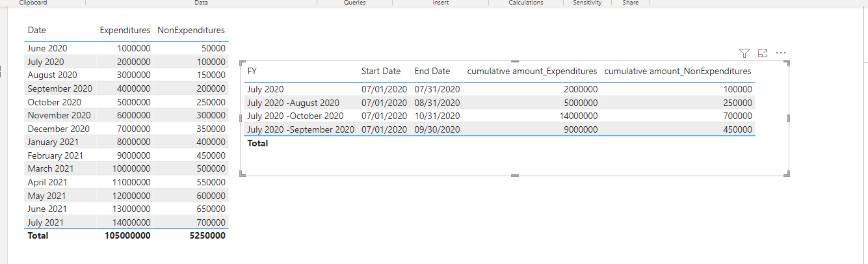Select the April 2021 date cell
868x264 pixels.
tap(47, 182)
